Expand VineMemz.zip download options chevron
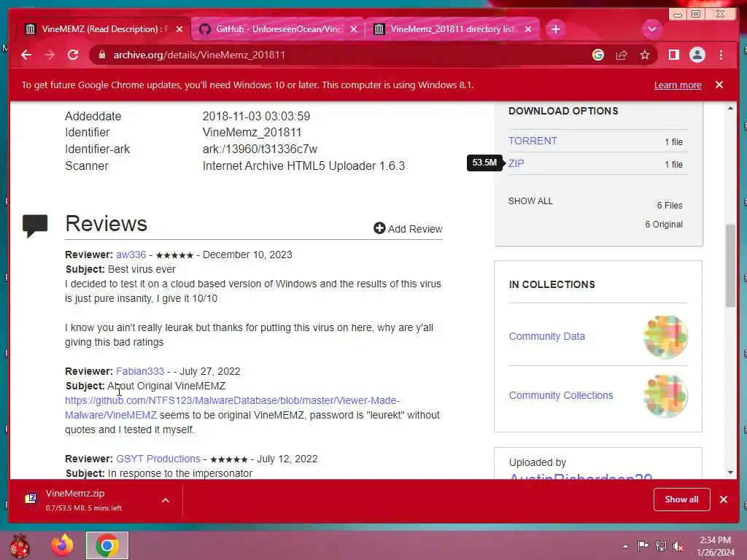The height and width of the screenshot is (560, 747). 166,500
